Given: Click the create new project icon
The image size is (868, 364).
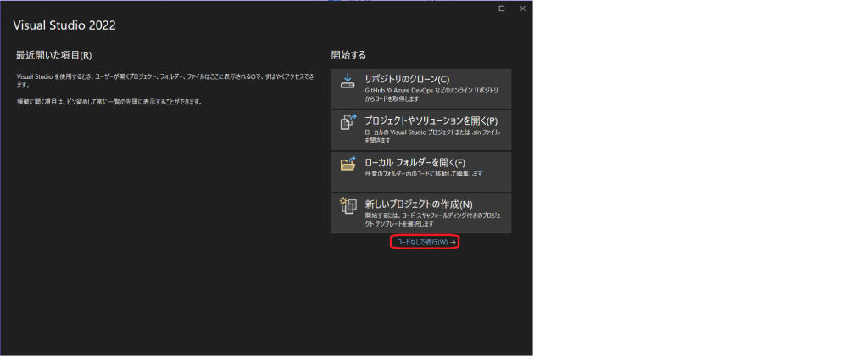Looking at the screenshot, I should click(x=348, y=205).
